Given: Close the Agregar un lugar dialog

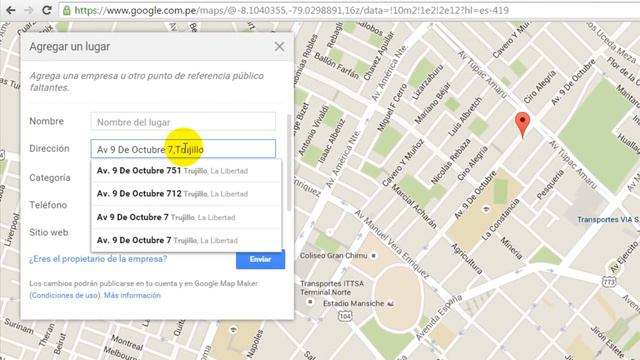Looking at the screenshot, I should click(279, 47).
